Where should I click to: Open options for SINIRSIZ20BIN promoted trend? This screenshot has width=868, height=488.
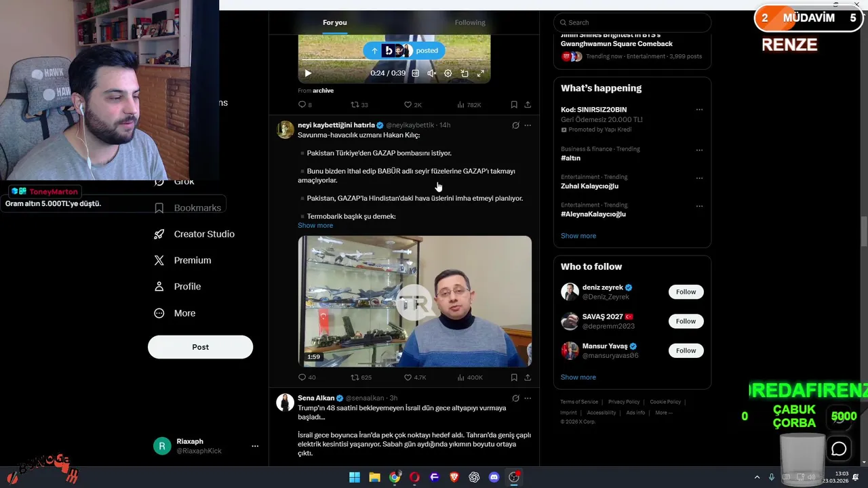699,110
